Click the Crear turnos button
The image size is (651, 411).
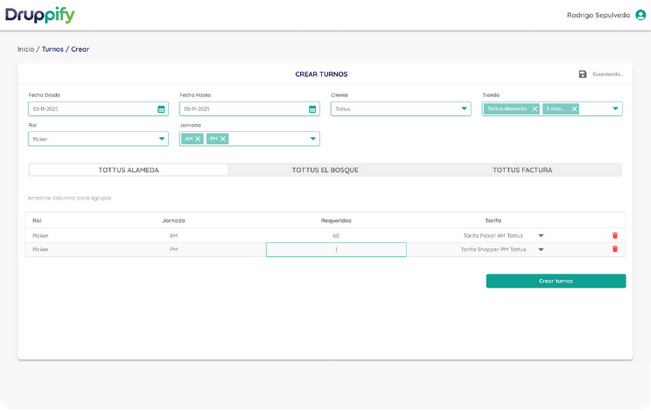(556, 281)
